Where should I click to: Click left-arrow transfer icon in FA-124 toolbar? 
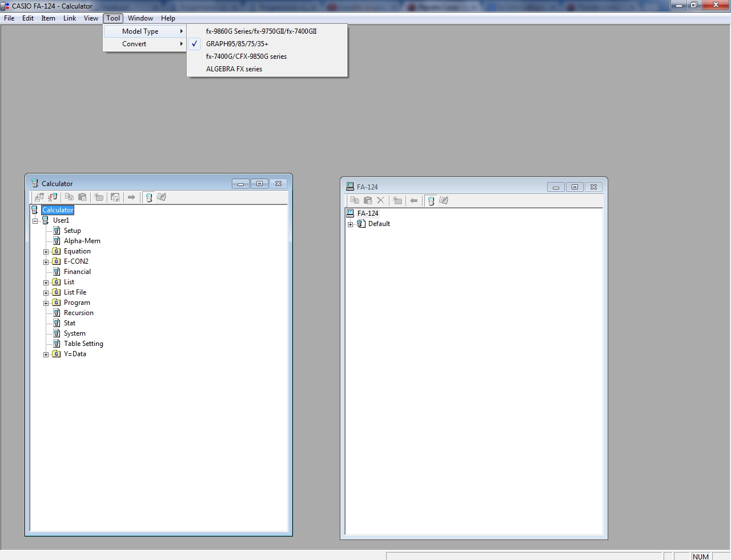pos(414,200)
